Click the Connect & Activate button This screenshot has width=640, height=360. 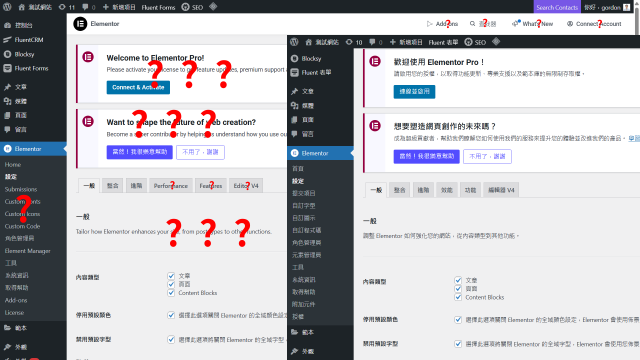pos(138,87)
